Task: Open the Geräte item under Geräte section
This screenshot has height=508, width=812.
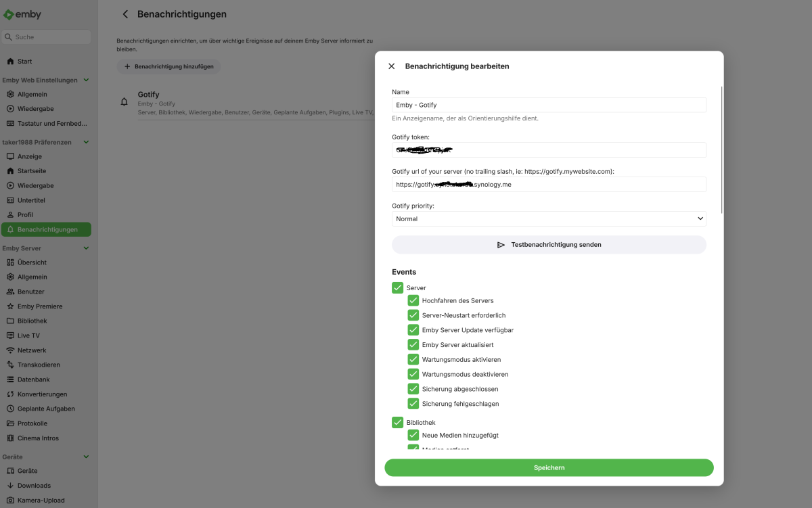Action: [x=46, y=471]
